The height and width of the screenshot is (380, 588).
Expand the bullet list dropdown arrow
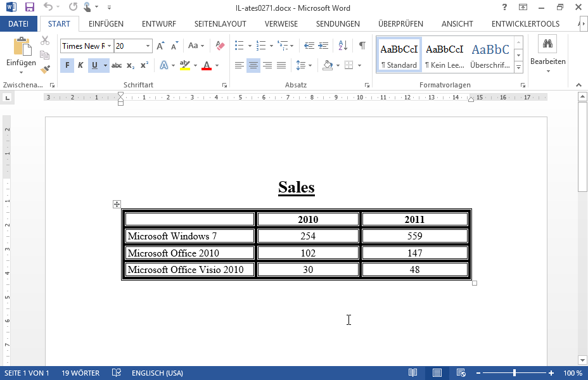pos(250,46)
